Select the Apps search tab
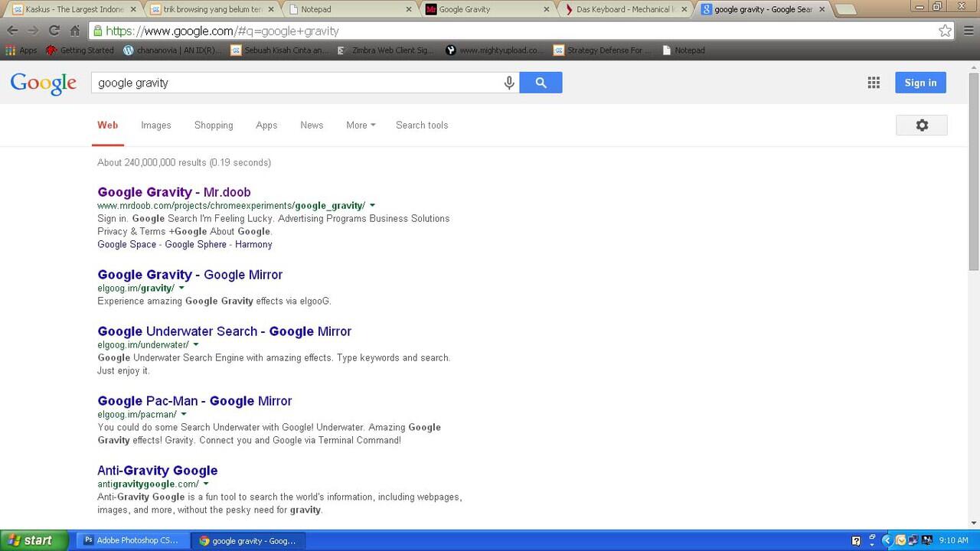Viewport: 980px width, 551px height. point(266,126)
